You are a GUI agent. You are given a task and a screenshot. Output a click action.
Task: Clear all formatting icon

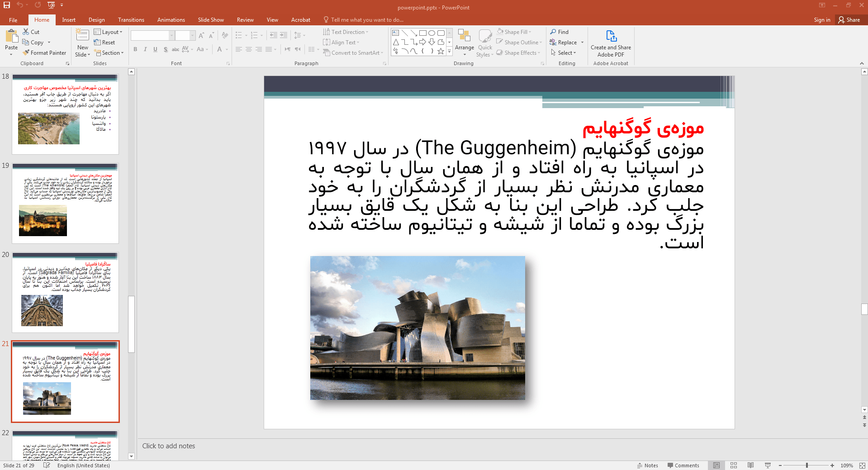[x=225, y=35]
